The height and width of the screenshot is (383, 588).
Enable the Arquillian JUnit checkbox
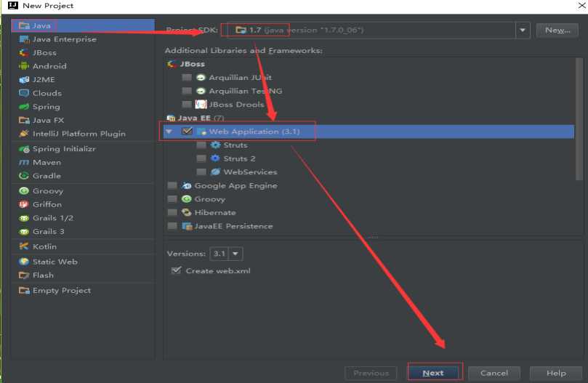186,77
